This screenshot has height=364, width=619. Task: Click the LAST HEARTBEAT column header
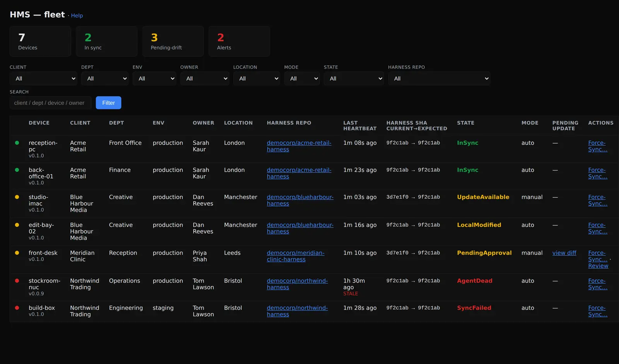pyautogui.click(x=360, y=126)
